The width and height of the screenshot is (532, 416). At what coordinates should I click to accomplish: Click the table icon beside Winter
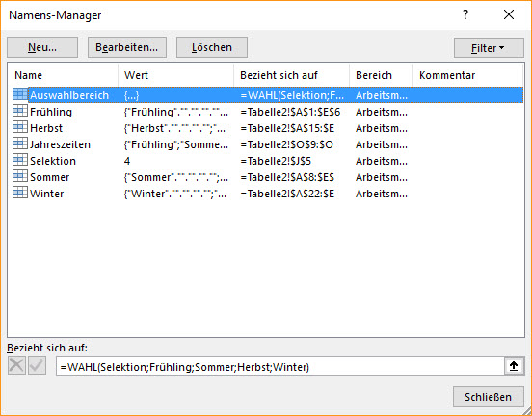coord(20,193)
